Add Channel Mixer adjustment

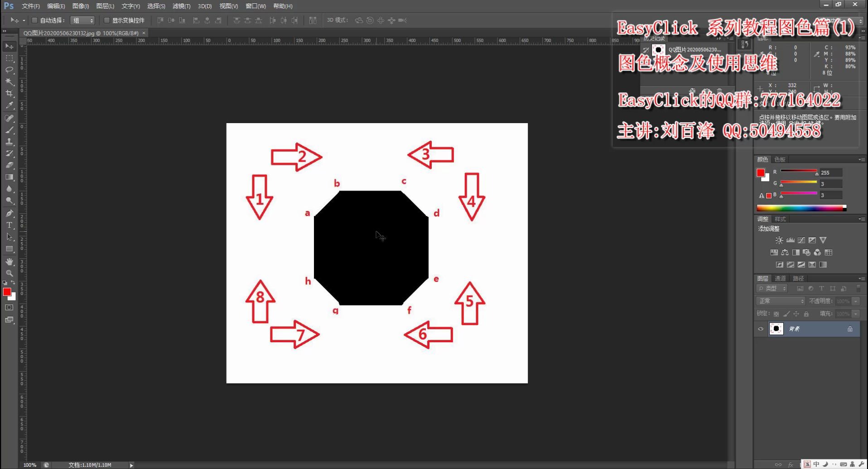click(817, 253)
